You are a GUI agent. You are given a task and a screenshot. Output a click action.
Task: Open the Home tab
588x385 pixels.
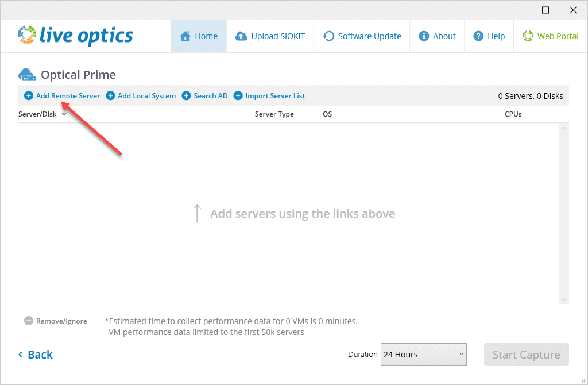(x=198, y=36)
